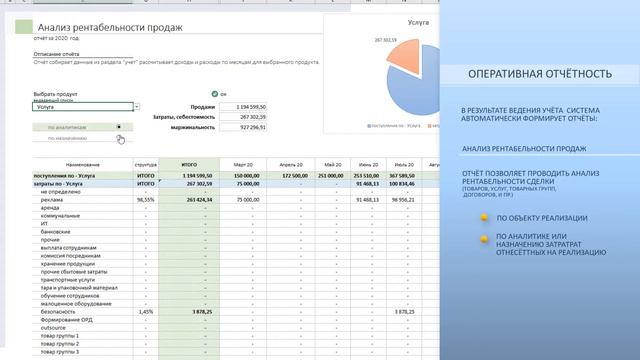This screenshot has height=360, width=640.
Task: Click the '96 956,21' cell in реклама row
Action: 403,200
